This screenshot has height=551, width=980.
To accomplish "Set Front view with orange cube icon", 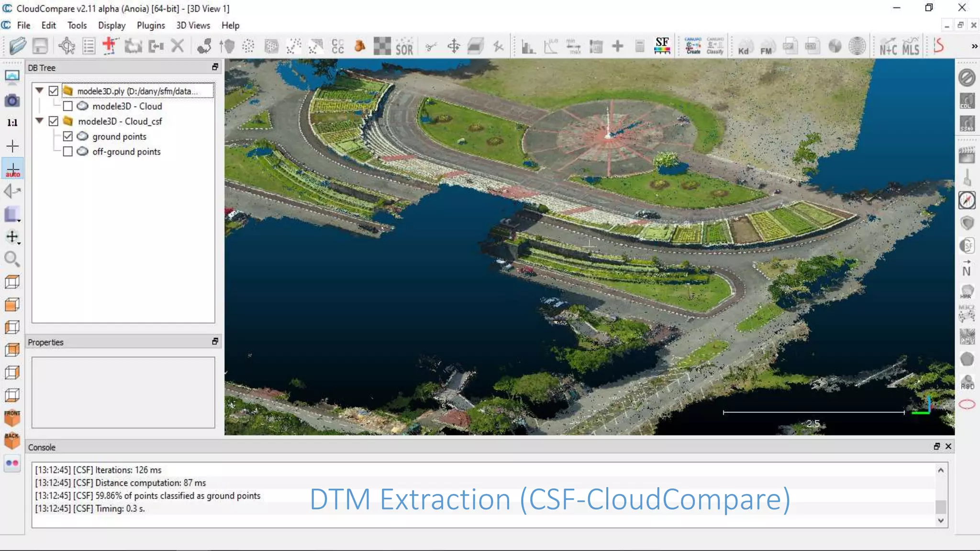I will click(12, 418).
